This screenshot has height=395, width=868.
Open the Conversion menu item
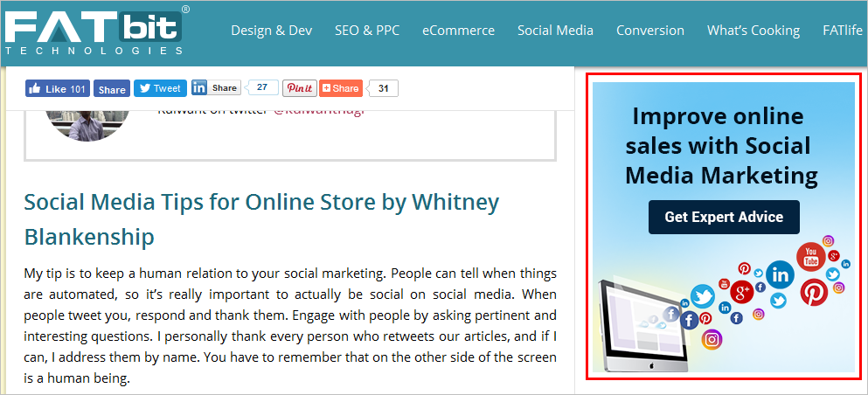point(650,31)
